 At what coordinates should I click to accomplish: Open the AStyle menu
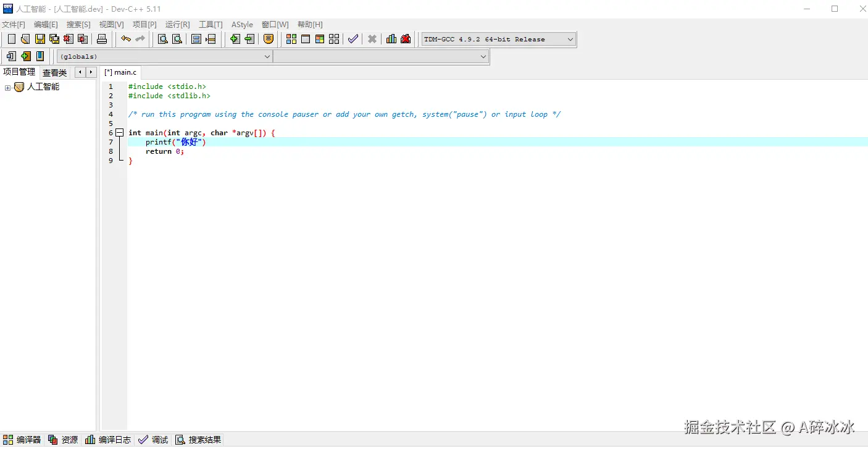click(x=242, y=25)
